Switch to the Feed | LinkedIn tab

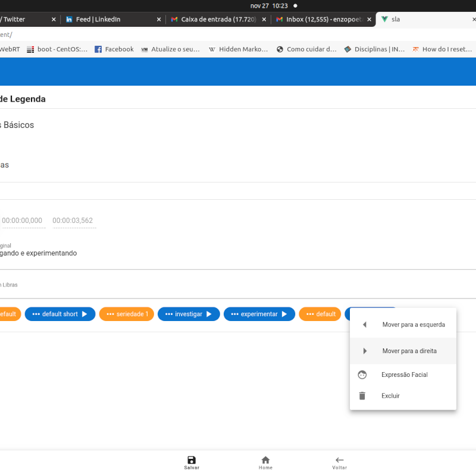coord(98,19)
